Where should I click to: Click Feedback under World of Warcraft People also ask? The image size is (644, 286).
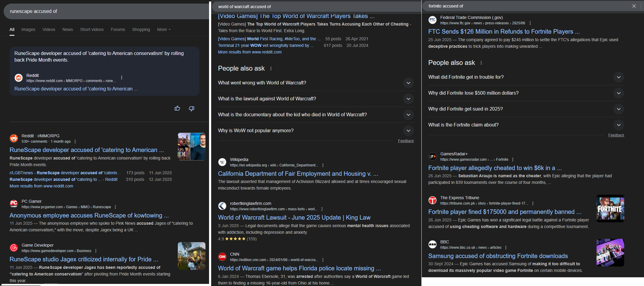[406, 141]
